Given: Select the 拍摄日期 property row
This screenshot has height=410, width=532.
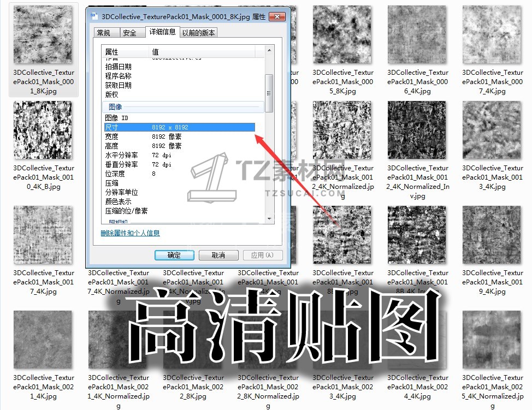Looking at the screenshot, I should (x=179, y=67).
